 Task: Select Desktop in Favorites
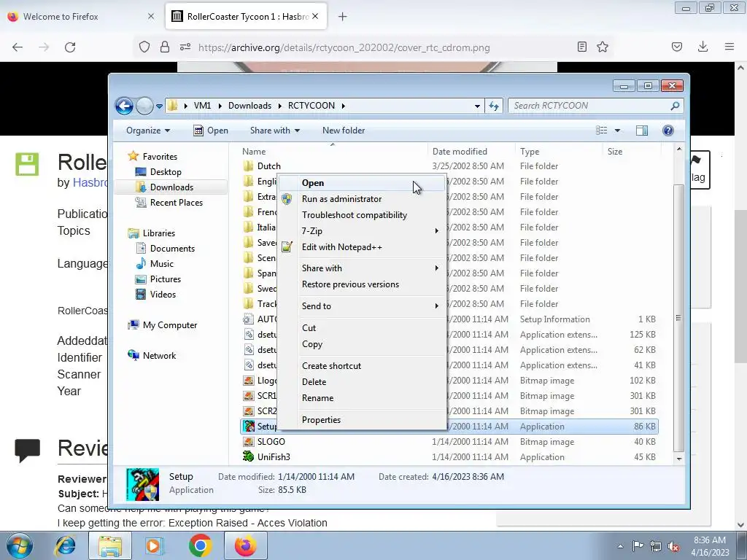(x=166, y=172)
